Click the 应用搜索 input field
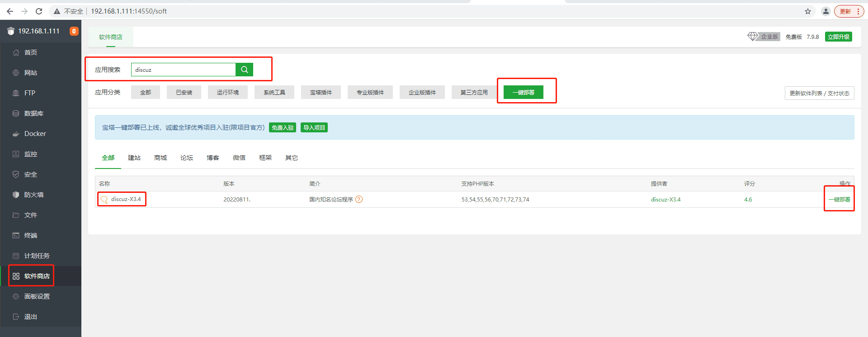This screenshot has height=337, width=868. tap(183, 70)
